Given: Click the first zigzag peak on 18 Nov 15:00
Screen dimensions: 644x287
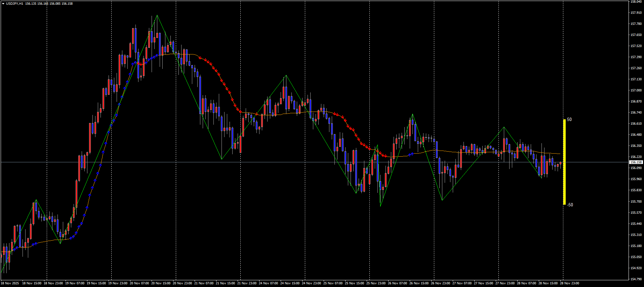Looking at the screenshot, I should click(x=36, y=200).
